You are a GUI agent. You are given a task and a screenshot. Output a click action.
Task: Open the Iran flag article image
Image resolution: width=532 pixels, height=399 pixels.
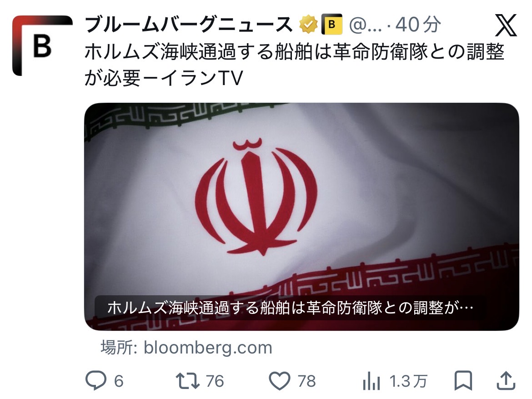click(301, 217)
